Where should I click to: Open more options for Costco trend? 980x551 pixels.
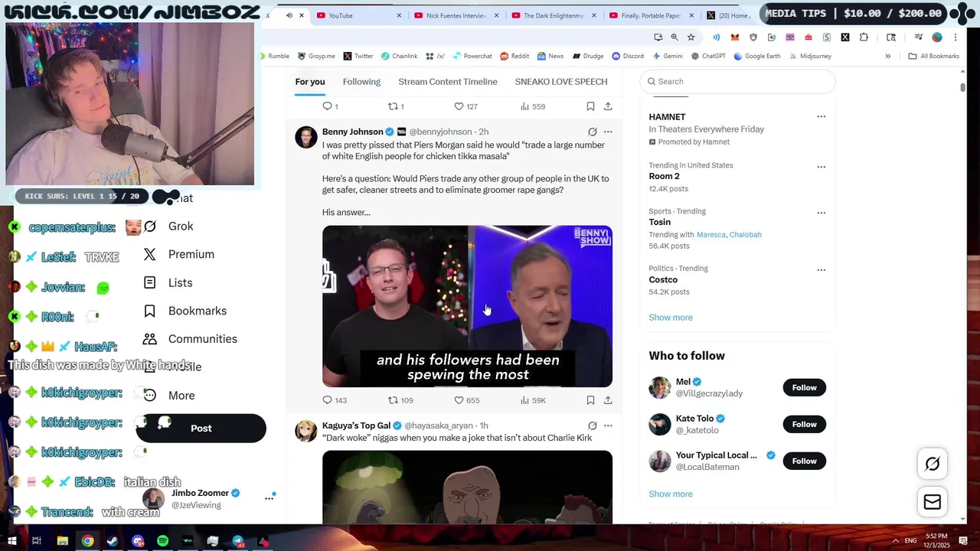[821, 270]
